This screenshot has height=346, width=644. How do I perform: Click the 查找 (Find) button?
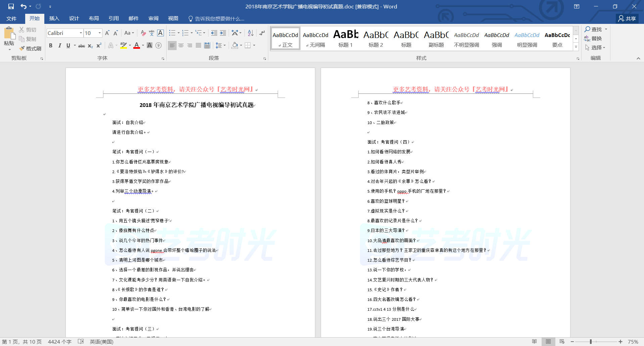pos(593,29)
